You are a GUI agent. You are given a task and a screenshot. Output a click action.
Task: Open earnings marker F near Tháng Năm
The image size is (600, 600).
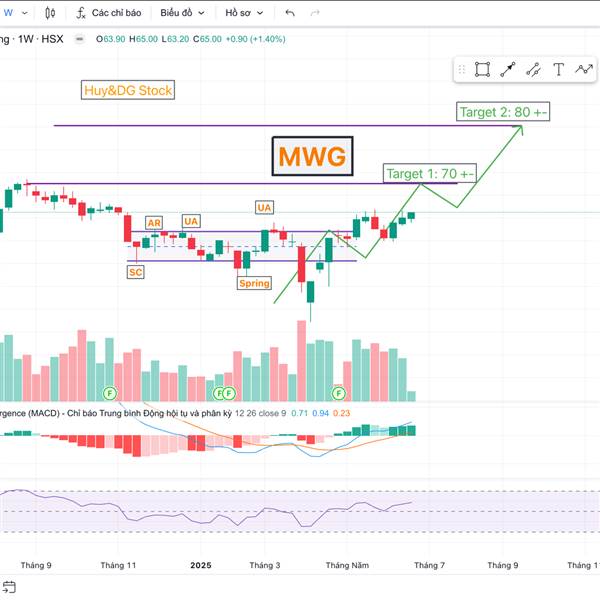338,393
